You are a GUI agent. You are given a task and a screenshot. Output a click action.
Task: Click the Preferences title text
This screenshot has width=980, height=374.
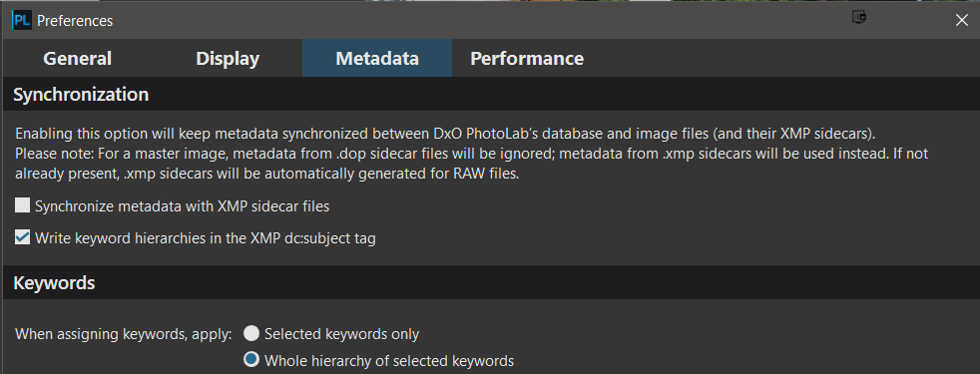pos(75,21)
